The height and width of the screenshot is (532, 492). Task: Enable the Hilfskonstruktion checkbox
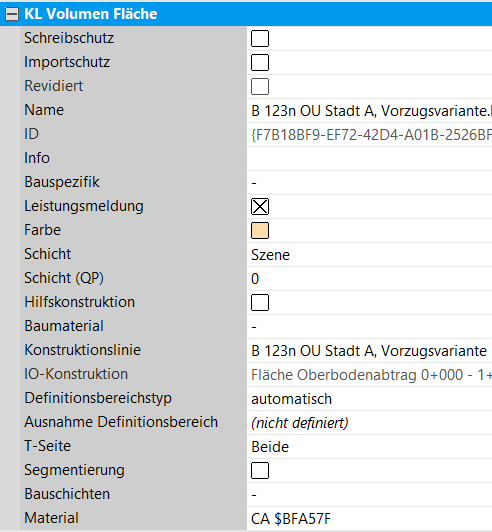click(x=260, y=303)
